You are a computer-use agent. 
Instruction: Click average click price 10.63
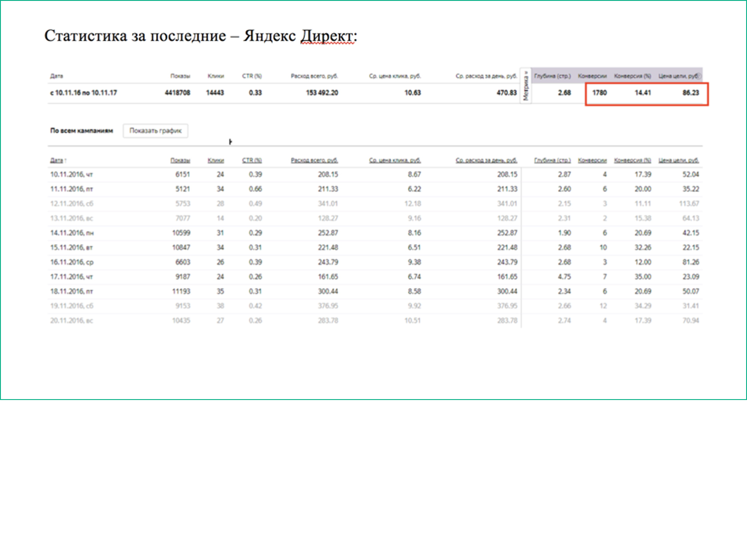coord(413,93)
